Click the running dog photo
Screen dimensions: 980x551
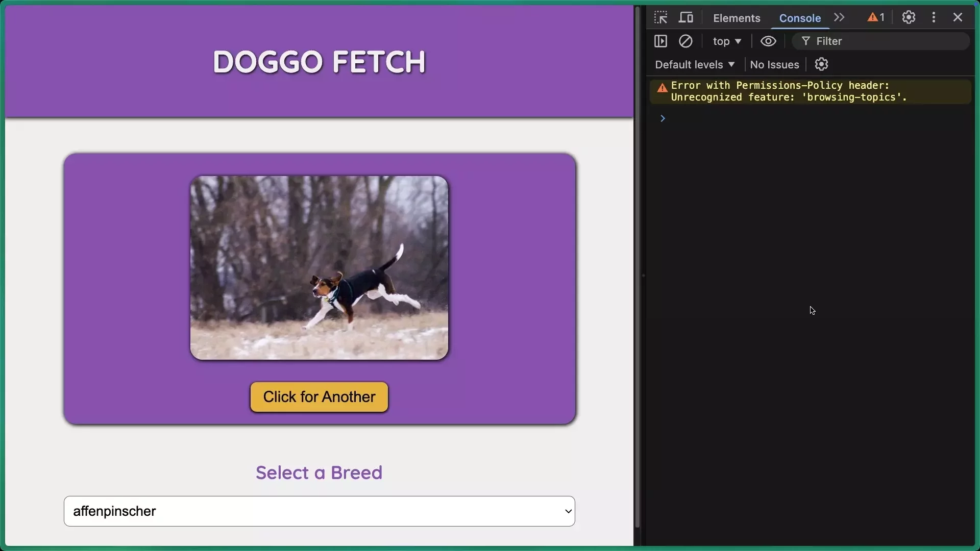319,268
